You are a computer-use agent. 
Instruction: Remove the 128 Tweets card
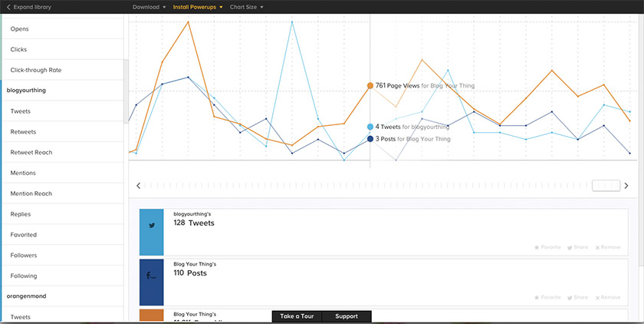[608, 247]
